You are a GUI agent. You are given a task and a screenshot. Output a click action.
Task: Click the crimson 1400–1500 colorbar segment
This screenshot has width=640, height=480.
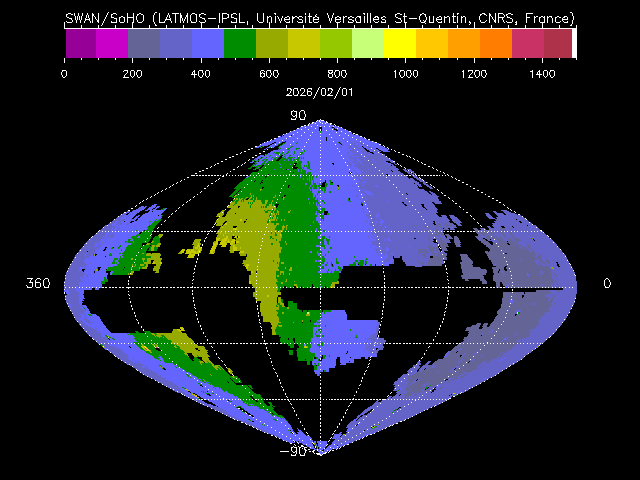coord(557,43)
